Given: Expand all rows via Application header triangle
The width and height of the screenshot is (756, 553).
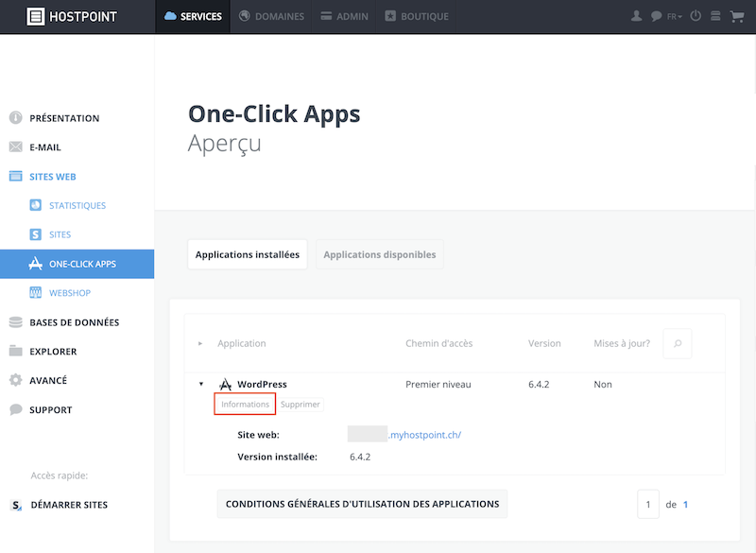Looking at the screenshot, I should pyautogui.click(x=200, y=344).
